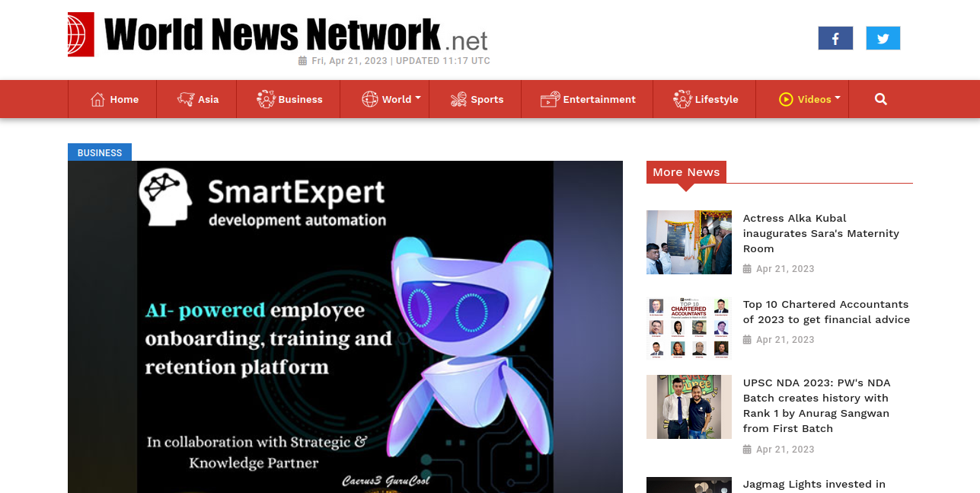Image resolution: width=980 pixels, height=493 pixels.
Task: Expand the World dropdown menu
Action: (x=391, y=99)
